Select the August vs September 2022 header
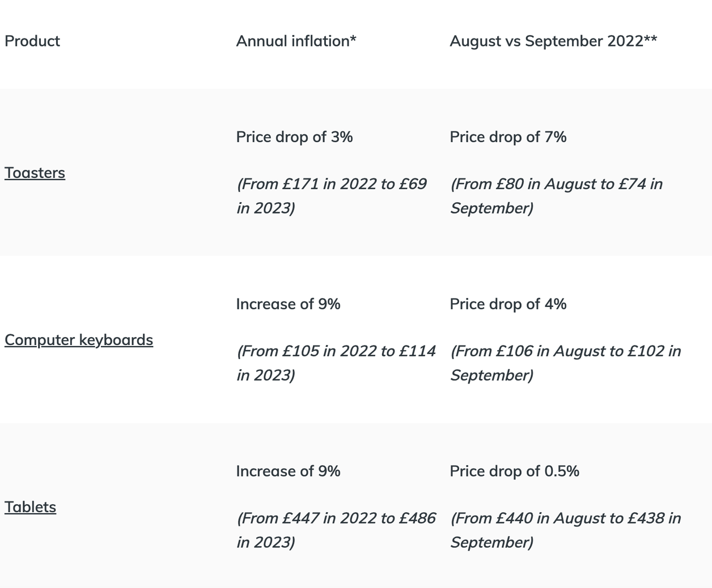Viewport: 712px width, 588px height. (x=546, y=41)
